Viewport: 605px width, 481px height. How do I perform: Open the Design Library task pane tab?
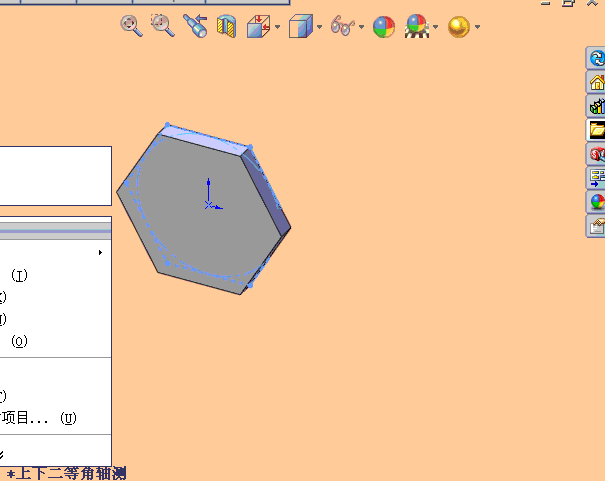pos(596,106)
